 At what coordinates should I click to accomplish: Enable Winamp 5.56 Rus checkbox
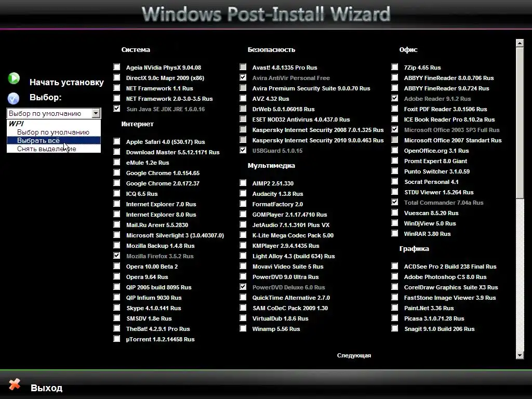243,328
